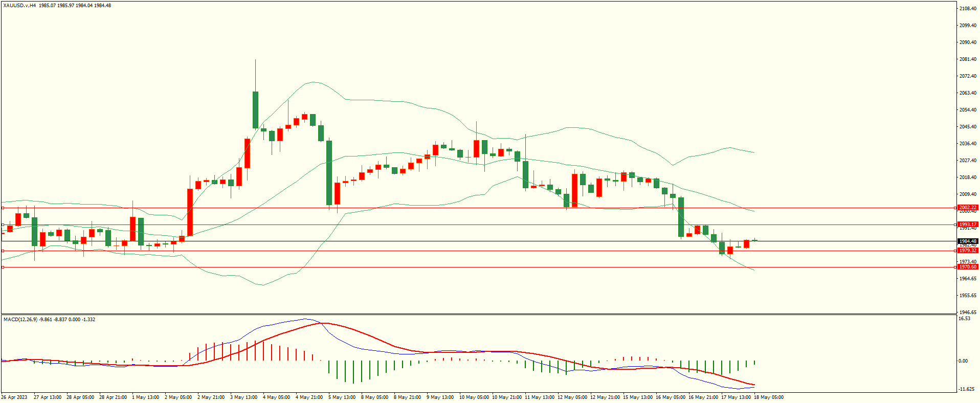Image resolution: width=980 pixels, height=403 pixels.
Task: Click the 1946.65 price axis label
Action: 968,312
